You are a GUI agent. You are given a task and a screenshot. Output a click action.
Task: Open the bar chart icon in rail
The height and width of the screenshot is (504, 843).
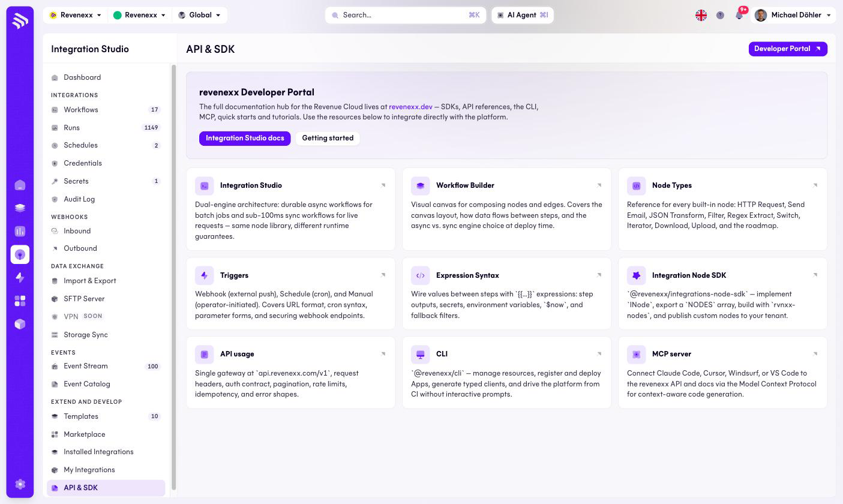point(20,231)
